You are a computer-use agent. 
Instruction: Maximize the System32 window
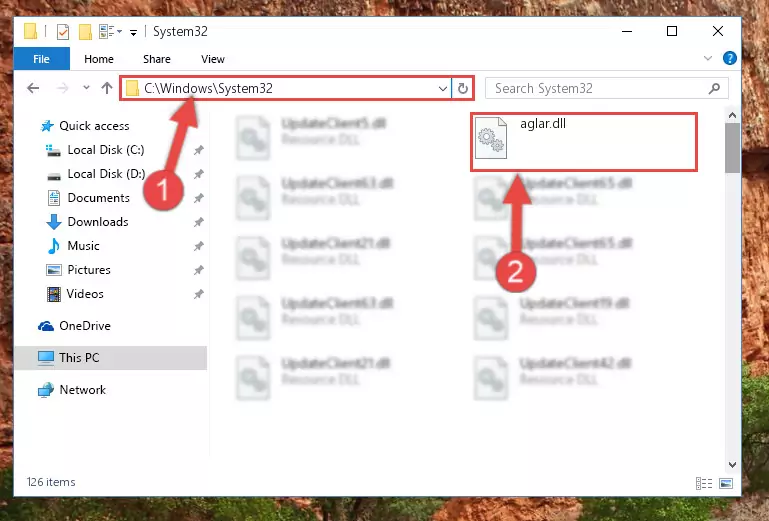coord(672,31)
